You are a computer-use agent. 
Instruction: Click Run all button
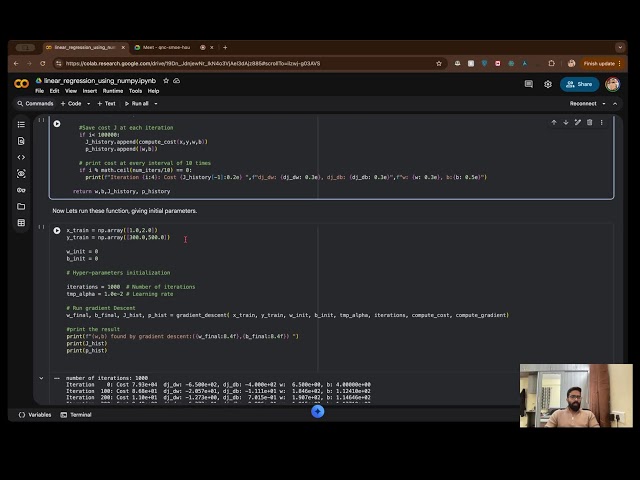(137, 104)
